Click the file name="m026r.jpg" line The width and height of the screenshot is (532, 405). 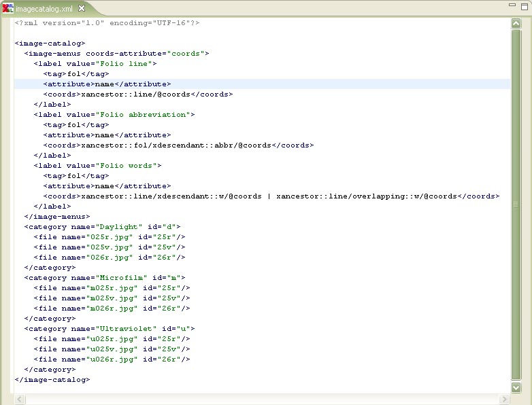coord(112,309)
